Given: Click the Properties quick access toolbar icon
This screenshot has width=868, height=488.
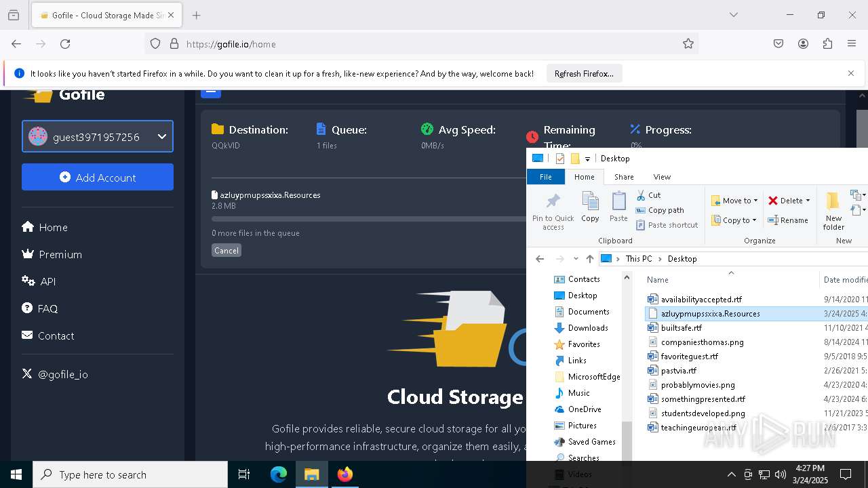Looking at the screenshot, I should click(x=560, y=159).
